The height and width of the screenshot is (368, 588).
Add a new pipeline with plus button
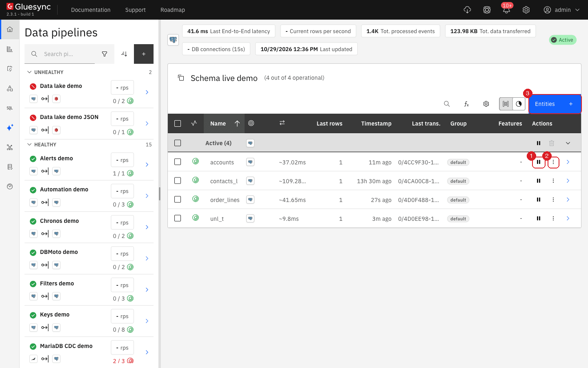click(x=144, y=54)
